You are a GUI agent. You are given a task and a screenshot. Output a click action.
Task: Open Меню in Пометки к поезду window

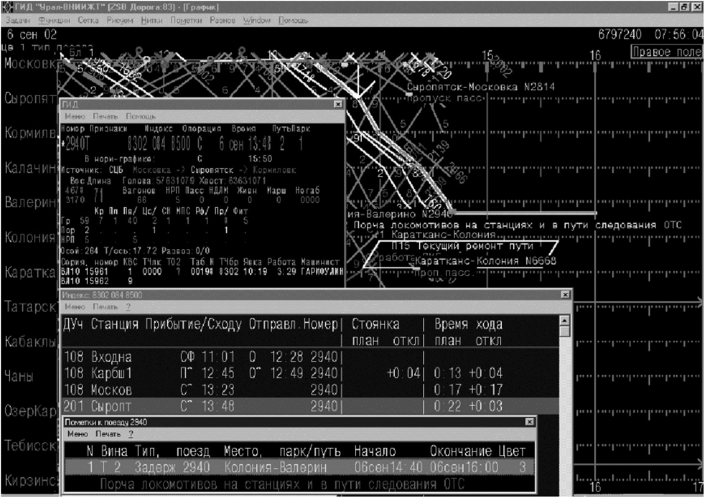click(x=77, y=435)
